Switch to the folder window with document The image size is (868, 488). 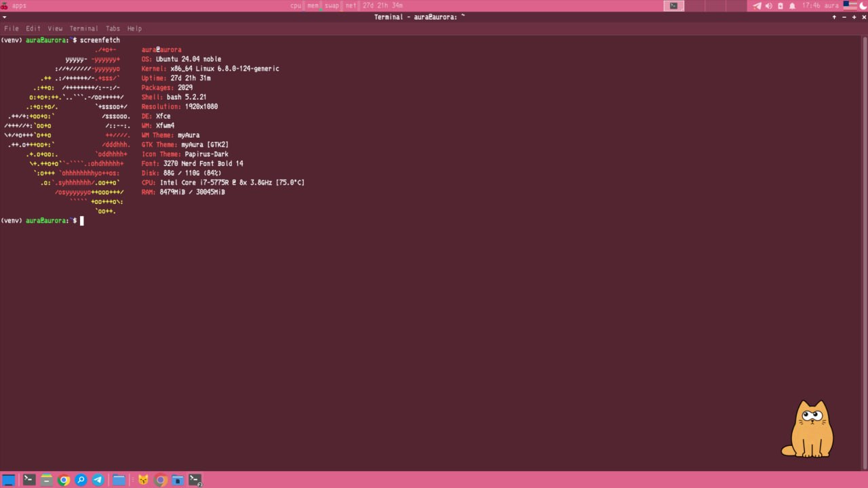point(178,480)
